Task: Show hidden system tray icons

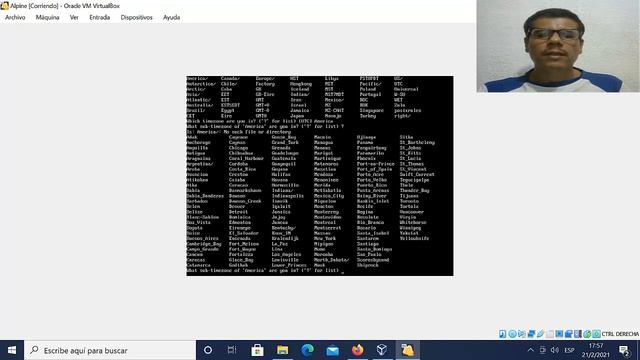Action: [530, 350]
